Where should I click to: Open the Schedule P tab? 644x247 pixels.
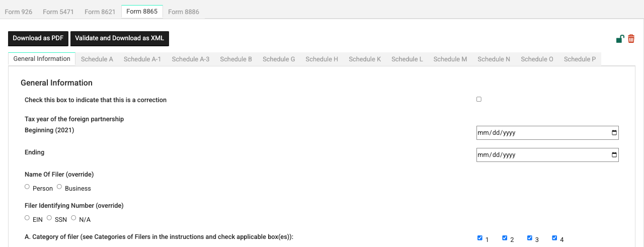click(580, 59)
